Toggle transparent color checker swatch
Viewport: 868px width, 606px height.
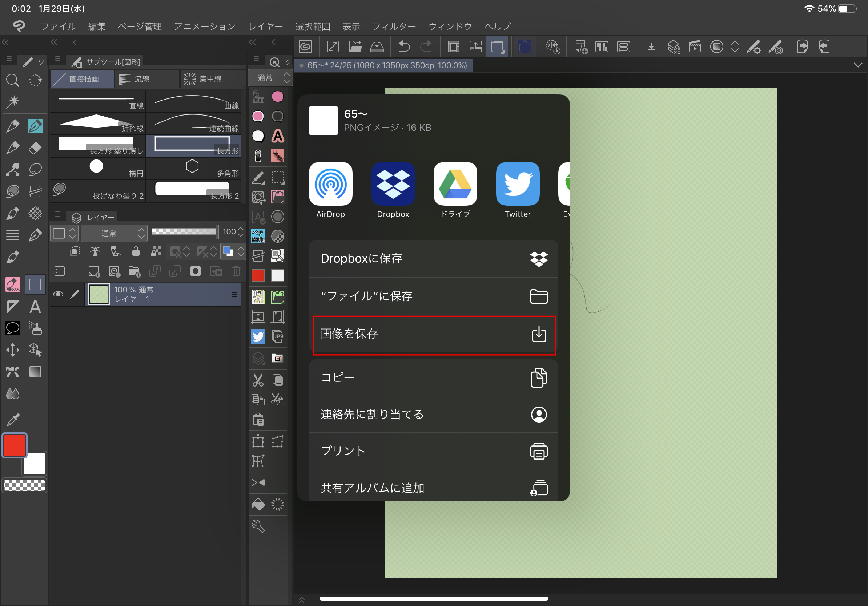pos(25,485)
